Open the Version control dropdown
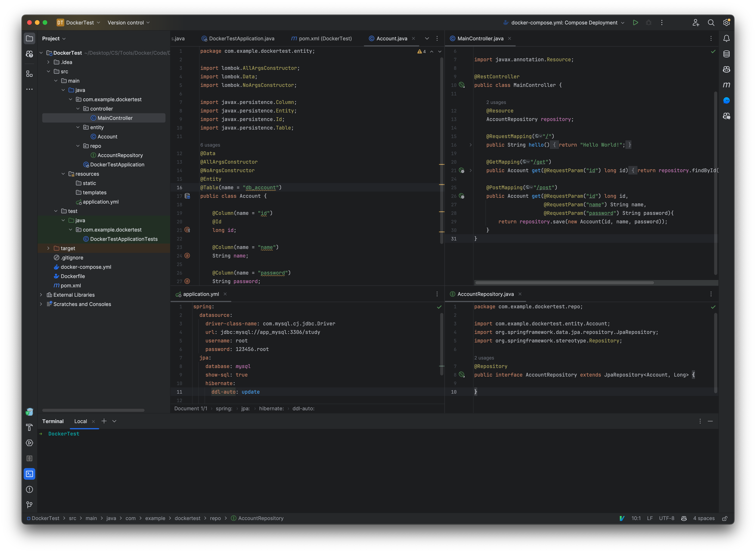The width and height of the screenshot is (756, 553). 128,22
